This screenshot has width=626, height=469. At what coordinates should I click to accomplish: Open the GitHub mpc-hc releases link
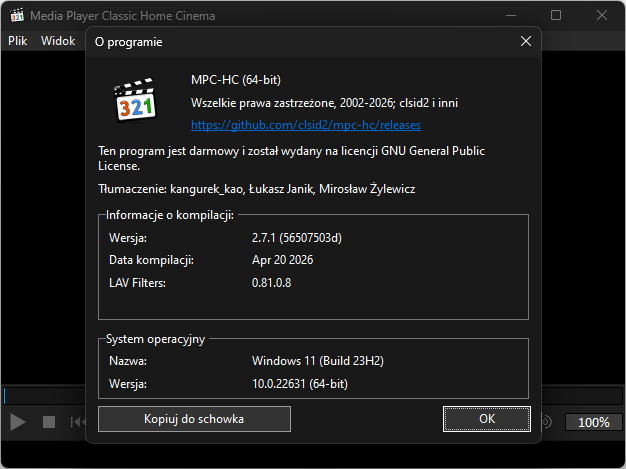tap(305, 125)
